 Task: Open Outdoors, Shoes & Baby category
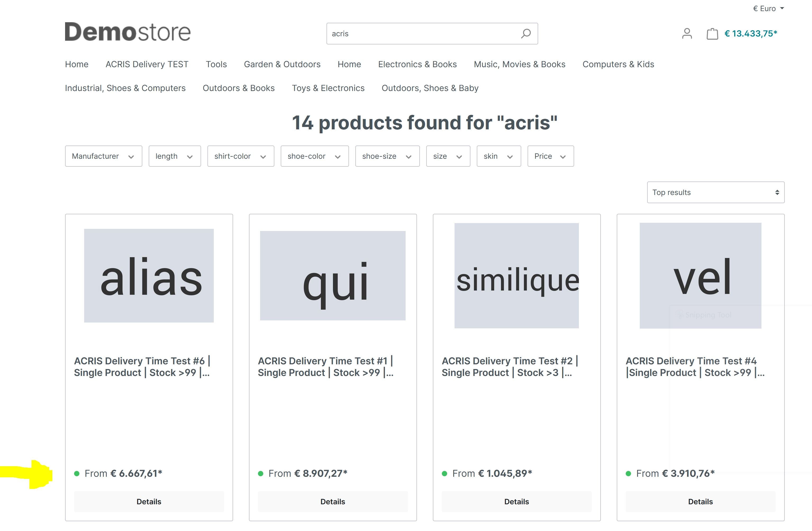click(430, 88)
